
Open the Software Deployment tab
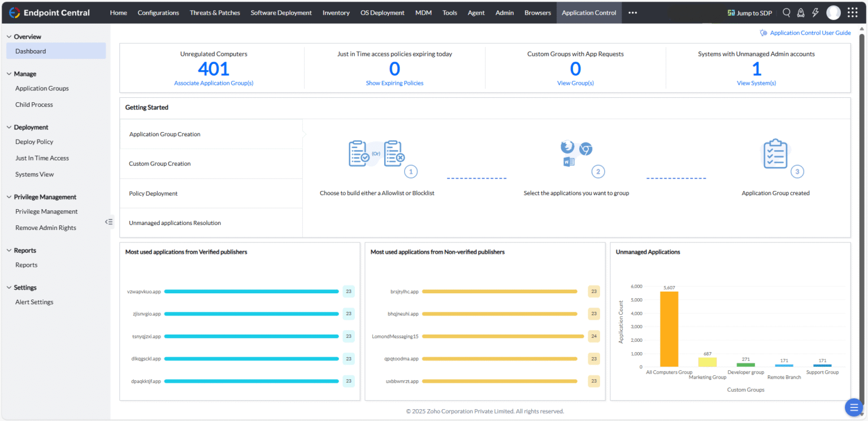tap(281, 12)
